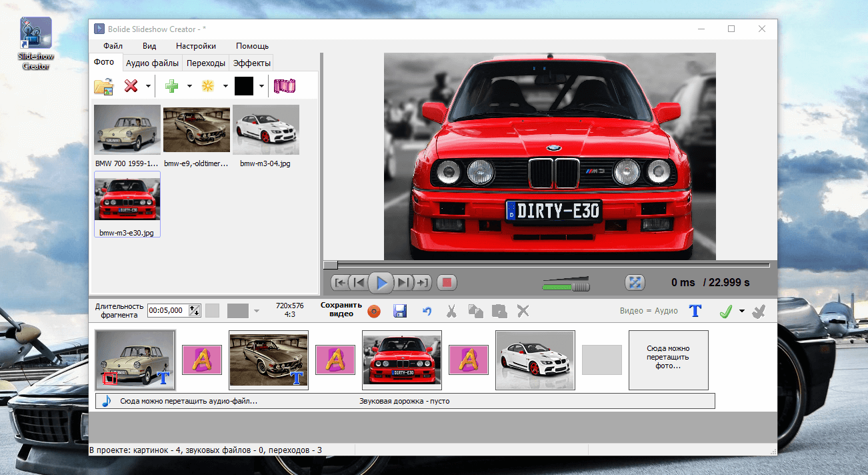Image resolution: width=868 pixels, height=475 pixels.
Task: Toggle the fullscreen preview button
Action: coord(635,282)
